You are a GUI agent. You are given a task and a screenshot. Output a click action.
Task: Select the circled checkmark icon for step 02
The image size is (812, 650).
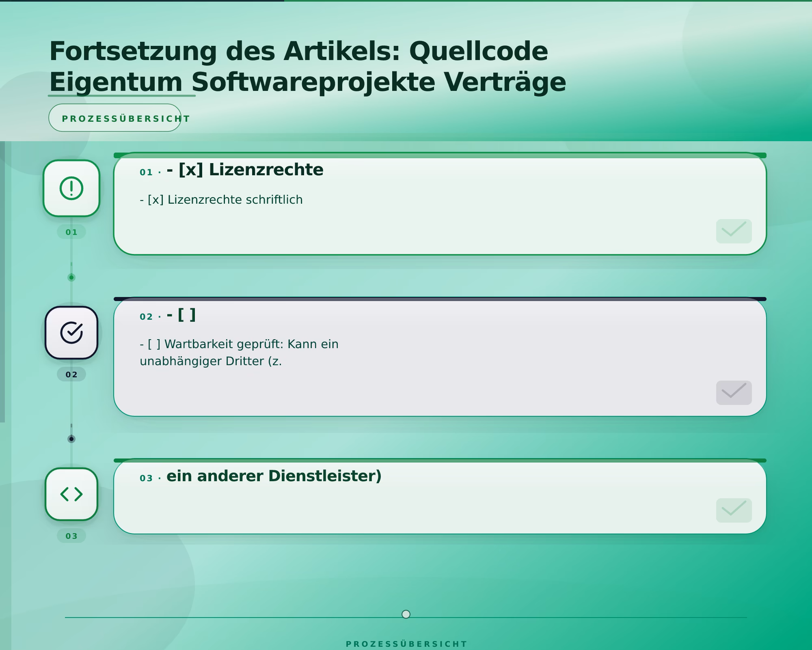(x=71, y=333)
